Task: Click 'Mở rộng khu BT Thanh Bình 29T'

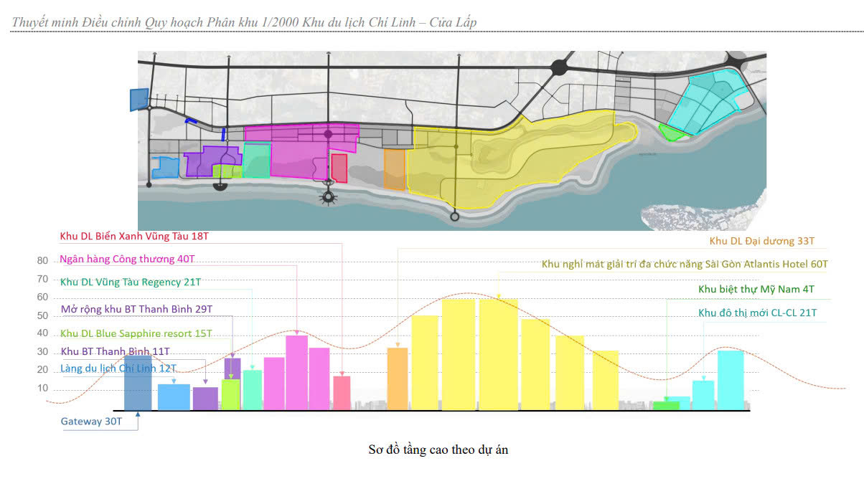Action: click(x=136, y=309)
